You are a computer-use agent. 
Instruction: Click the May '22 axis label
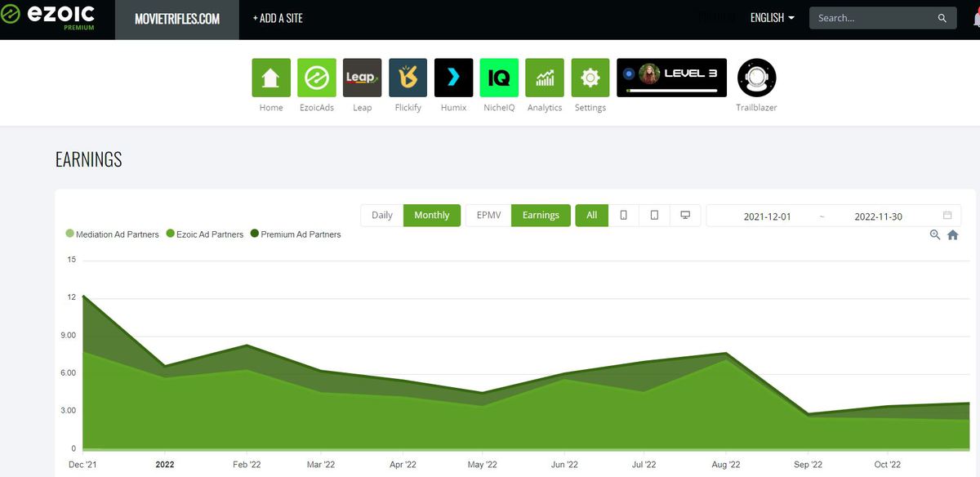482,465
